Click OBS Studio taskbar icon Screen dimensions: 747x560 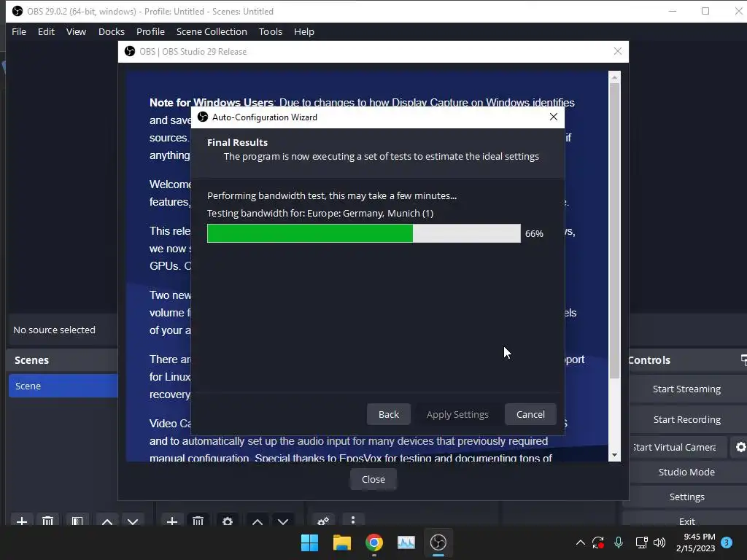tap(438, 542)
